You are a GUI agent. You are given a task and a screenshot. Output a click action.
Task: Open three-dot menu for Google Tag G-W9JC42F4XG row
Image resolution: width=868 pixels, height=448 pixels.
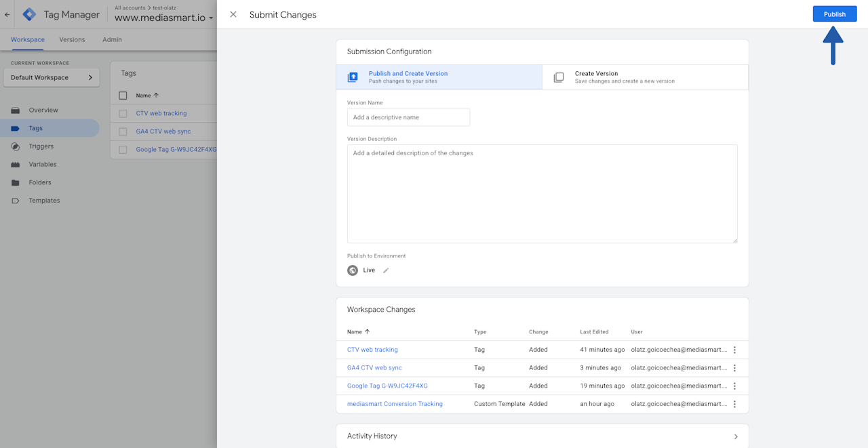tap(734, 386)
